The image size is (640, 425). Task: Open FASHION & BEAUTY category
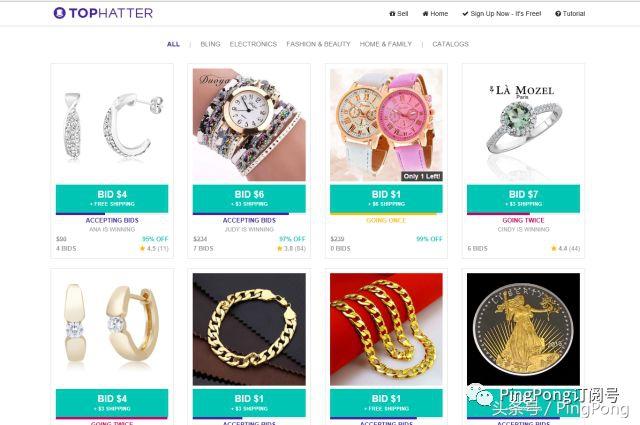click(318, 44)
